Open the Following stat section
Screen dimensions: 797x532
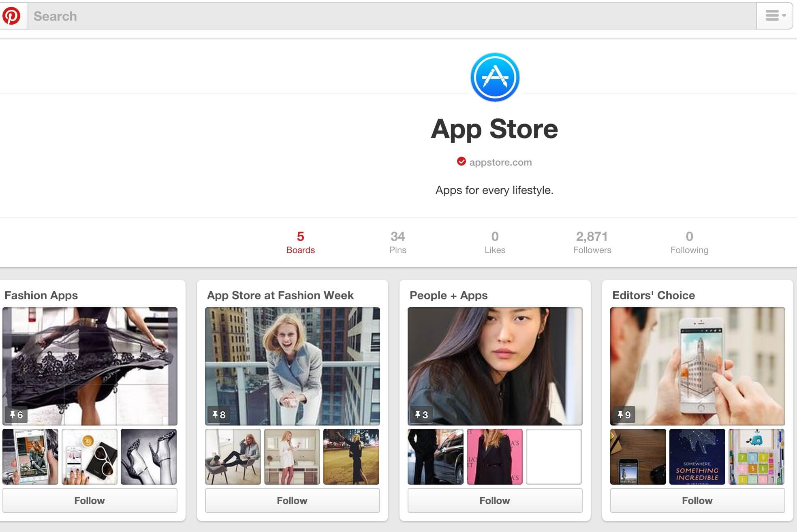coord(689,242)
